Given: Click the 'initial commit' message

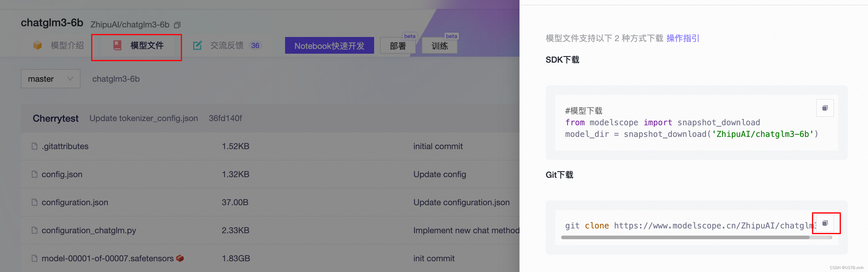Looking at the screenshot, I should click(438, 146).
